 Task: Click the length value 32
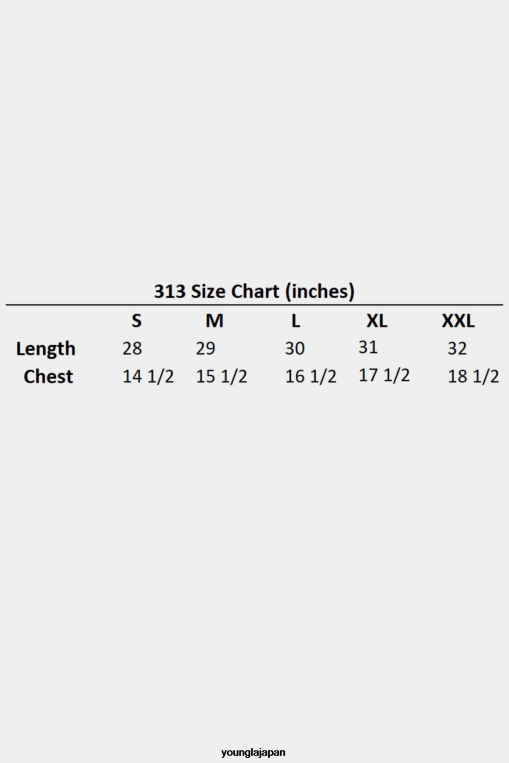(x=457, y=348)
